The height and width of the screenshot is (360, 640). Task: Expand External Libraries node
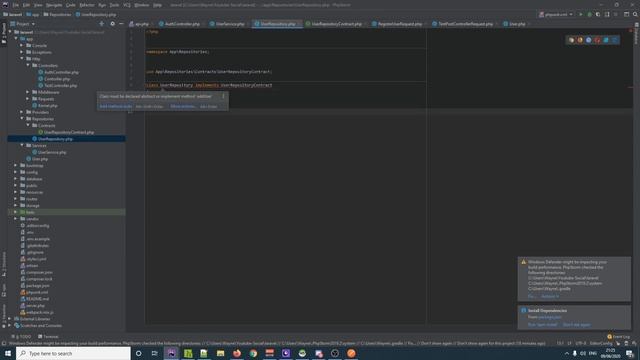tap(10, 319)
